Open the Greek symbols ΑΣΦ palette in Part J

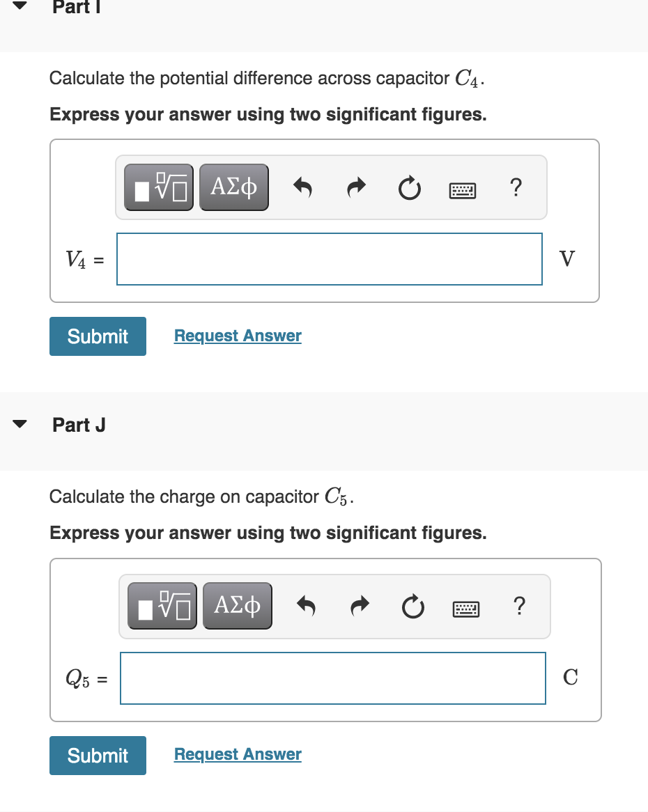click(237, 605)
